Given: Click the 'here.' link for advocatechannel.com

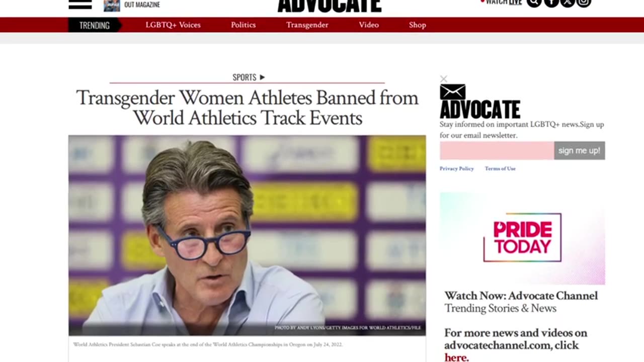Looking at the screenshot, I should (456, 357).
